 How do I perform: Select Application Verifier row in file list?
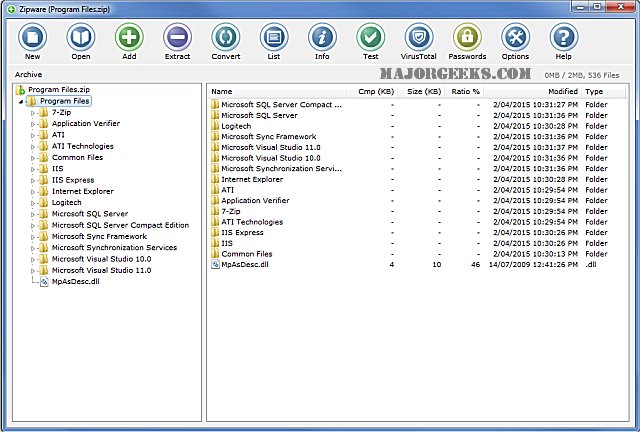coord(416,200)
